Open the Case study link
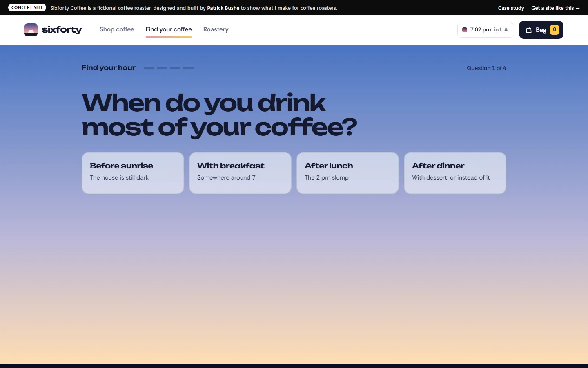Image resolution: width=588 pixels, height=368 pixels. [x=511, y=8]
